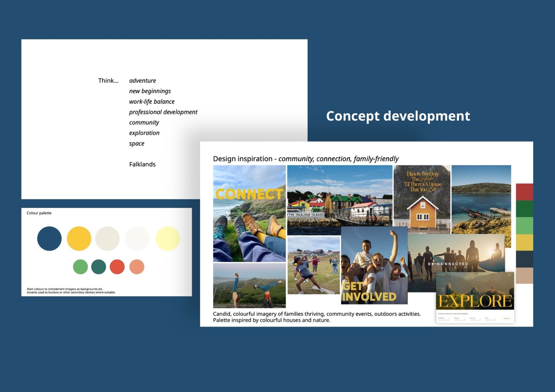This screenshot has height=392, width=555.
Task: Select the red-orange accent circle
Action: pyautogui.click(x=117, y=267)
